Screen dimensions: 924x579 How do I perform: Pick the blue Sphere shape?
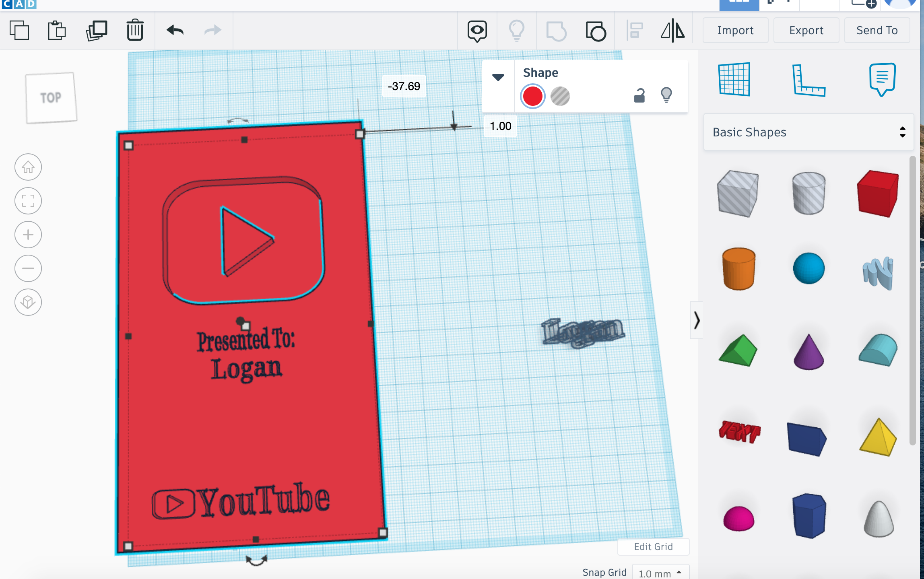(x=808, y=268)
